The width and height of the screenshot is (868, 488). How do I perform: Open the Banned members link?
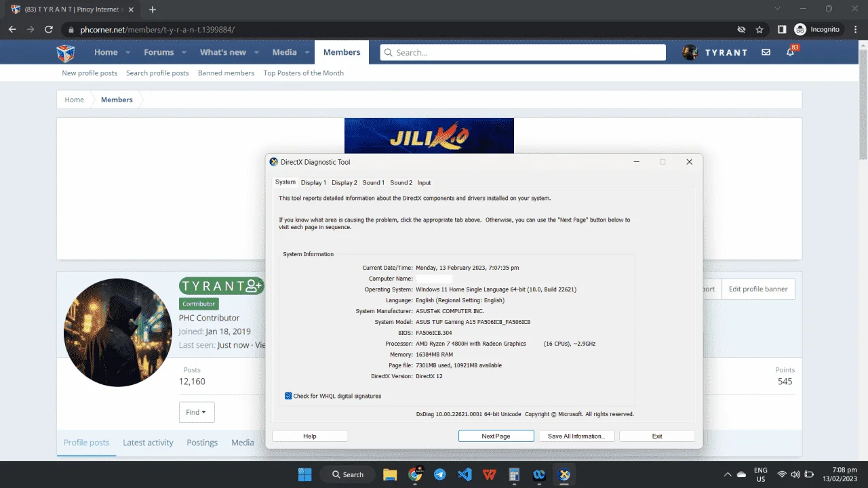[226, 73]
